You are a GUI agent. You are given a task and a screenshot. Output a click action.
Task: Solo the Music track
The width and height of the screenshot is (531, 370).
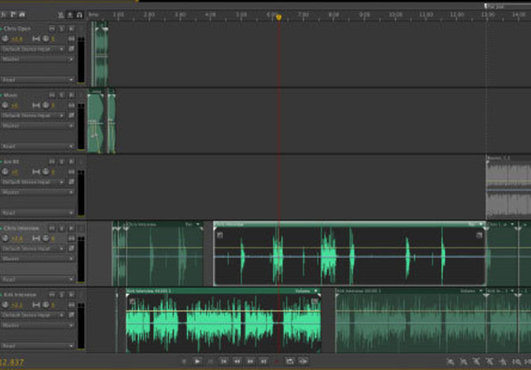coord(62,95)
